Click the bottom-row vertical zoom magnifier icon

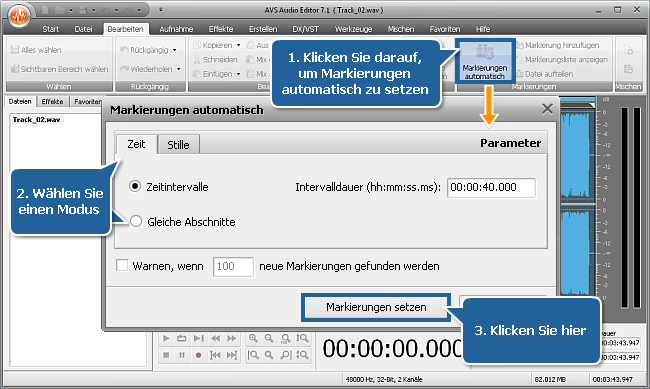[x=302, y=355]
